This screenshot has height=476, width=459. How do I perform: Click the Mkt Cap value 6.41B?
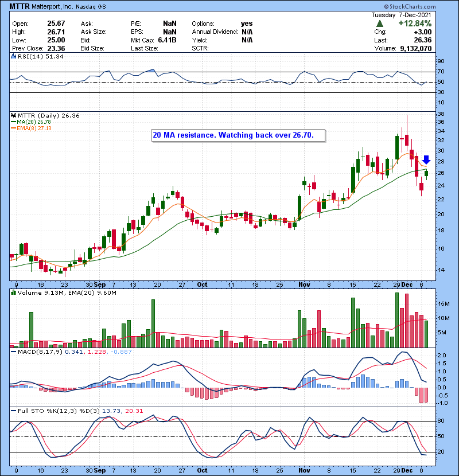pyautogui.click(x=167, y=40)
